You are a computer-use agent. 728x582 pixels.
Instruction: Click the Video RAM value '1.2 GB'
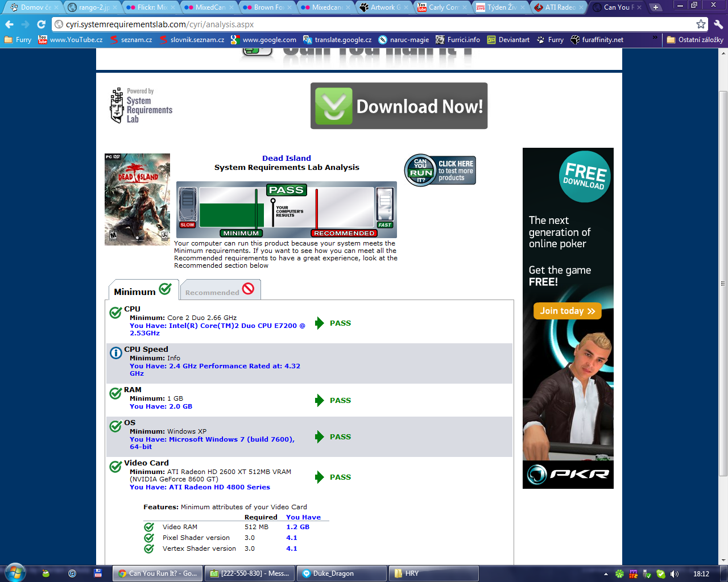pos(297,527)
